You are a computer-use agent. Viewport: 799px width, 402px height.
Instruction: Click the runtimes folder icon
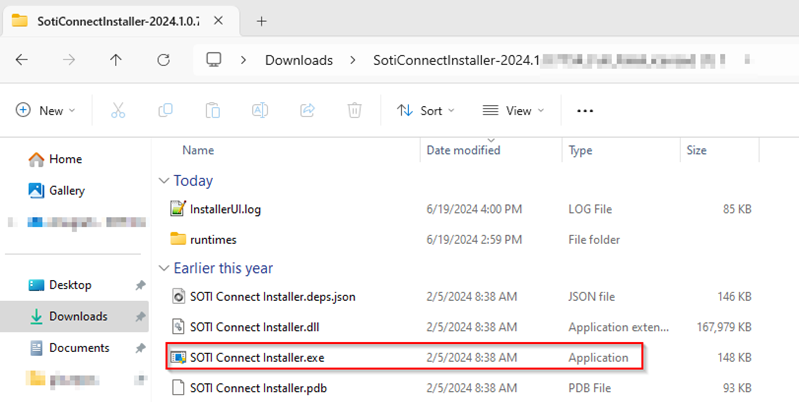tap(178, 239)
